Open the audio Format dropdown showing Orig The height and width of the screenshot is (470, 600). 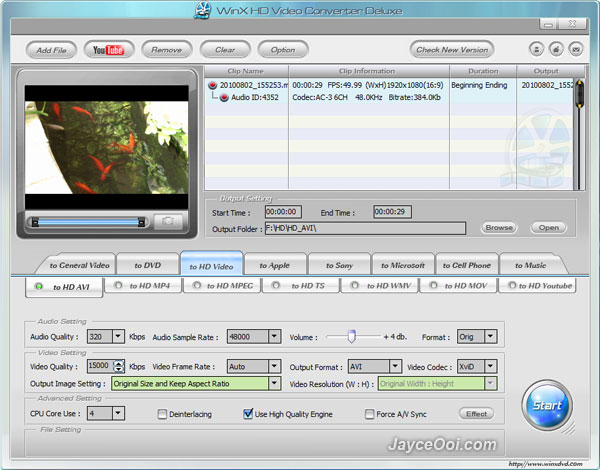(491, 336)
